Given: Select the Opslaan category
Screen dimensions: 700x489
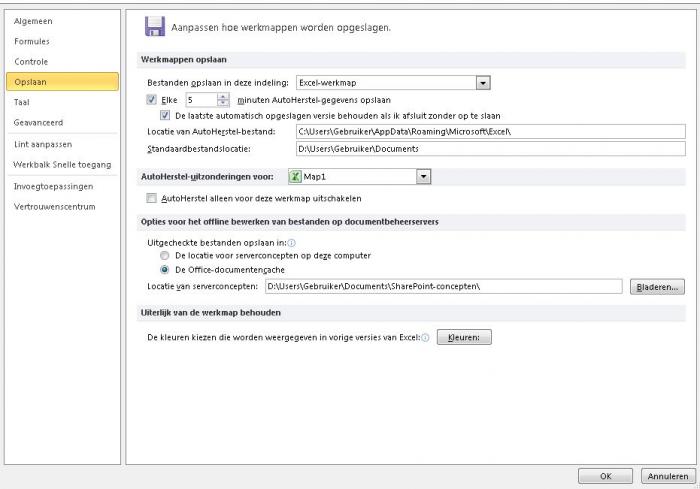Looking at the screenshot, I should (x=62, y=82).
